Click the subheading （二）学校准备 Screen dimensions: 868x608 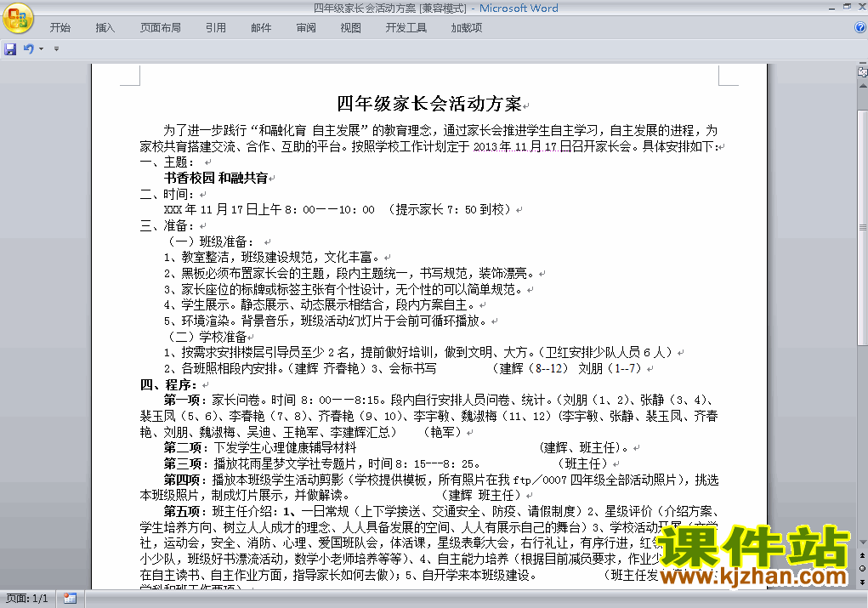[206, 338]
